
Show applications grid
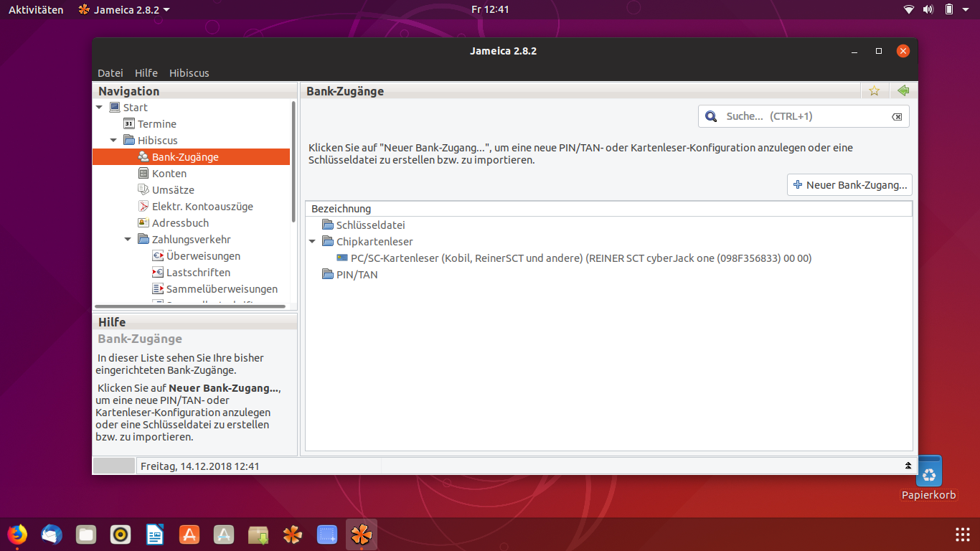click(x=963, y=534)
